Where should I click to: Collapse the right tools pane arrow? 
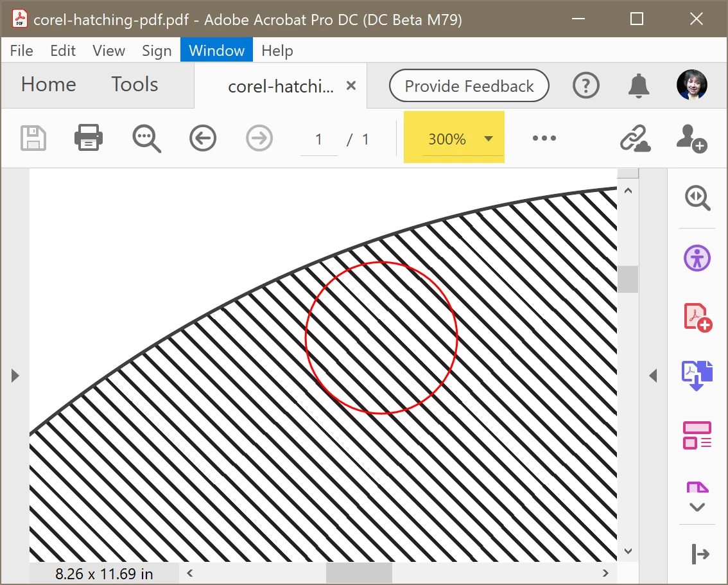[654, 376]
